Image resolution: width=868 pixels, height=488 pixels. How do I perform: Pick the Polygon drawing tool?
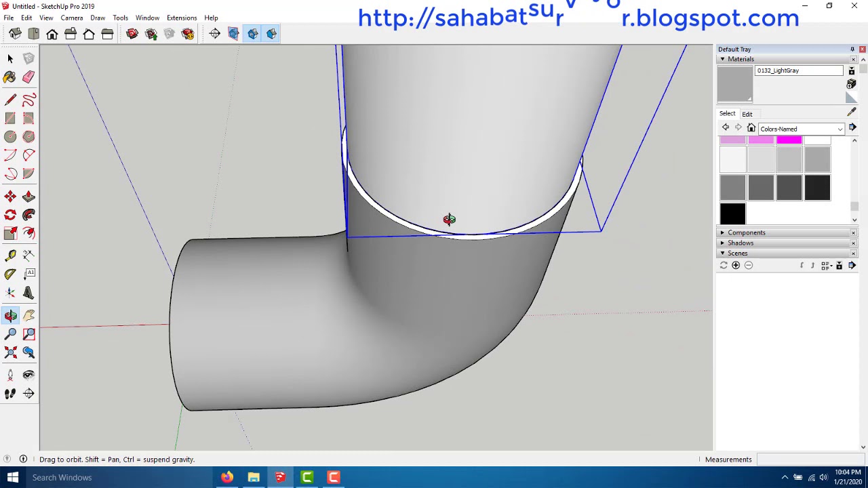coord(28,137)
